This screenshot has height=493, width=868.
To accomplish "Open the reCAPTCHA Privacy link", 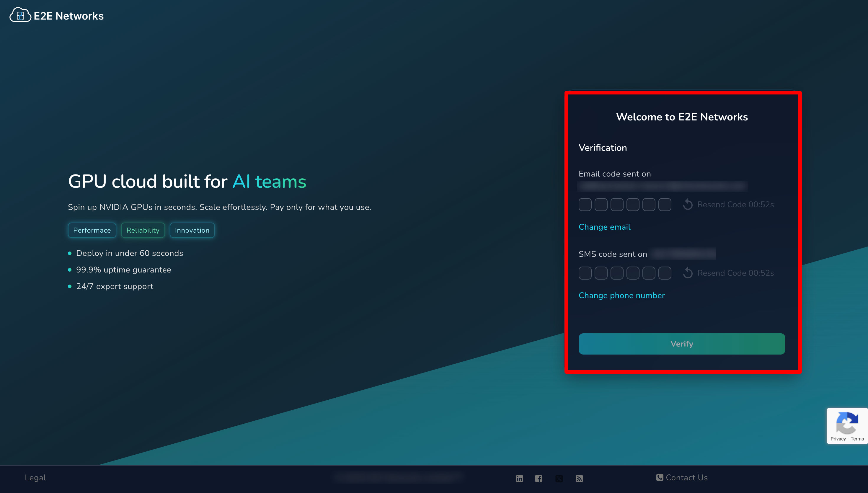I will (x=838, y=439).
